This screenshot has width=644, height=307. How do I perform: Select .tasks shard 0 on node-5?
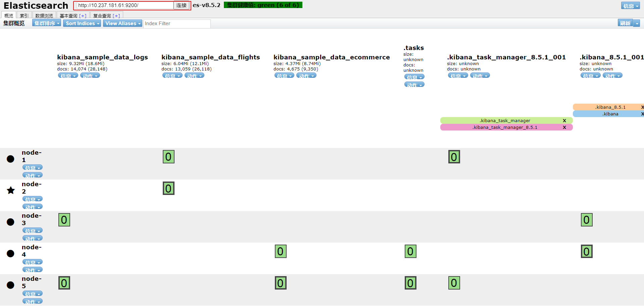[x=410, y=283]
